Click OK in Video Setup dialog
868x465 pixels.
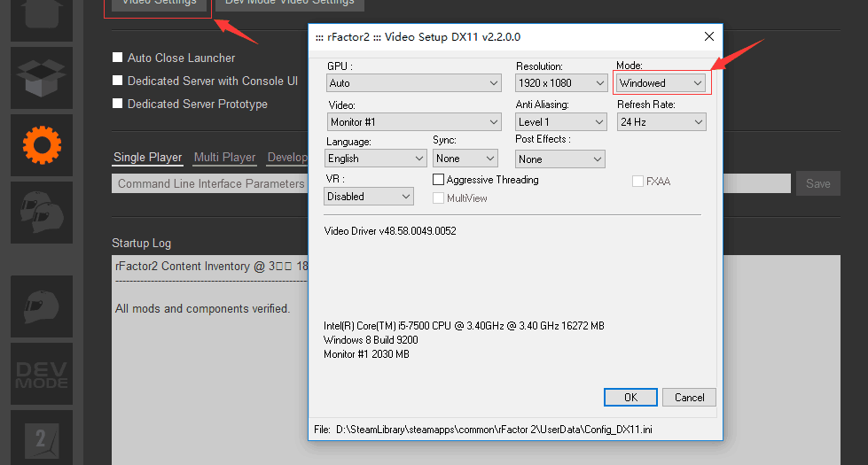tap(630, 397)
